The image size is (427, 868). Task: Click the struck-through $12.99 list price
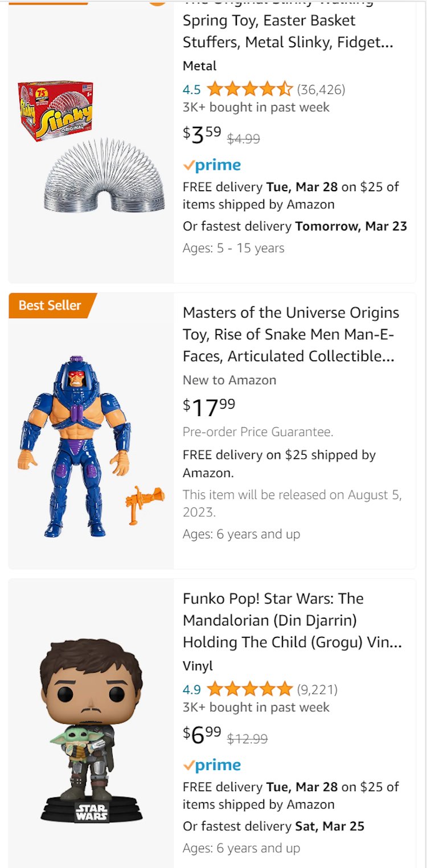[x=247, y=739]
